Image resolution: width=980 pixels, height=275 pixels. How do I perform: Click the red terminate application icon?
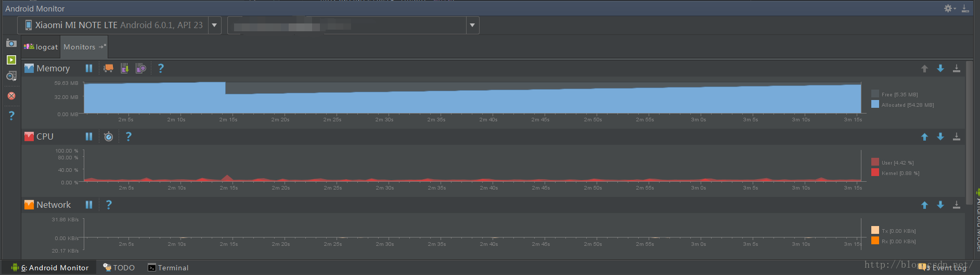pyautogui.click(x=11, y=96)
